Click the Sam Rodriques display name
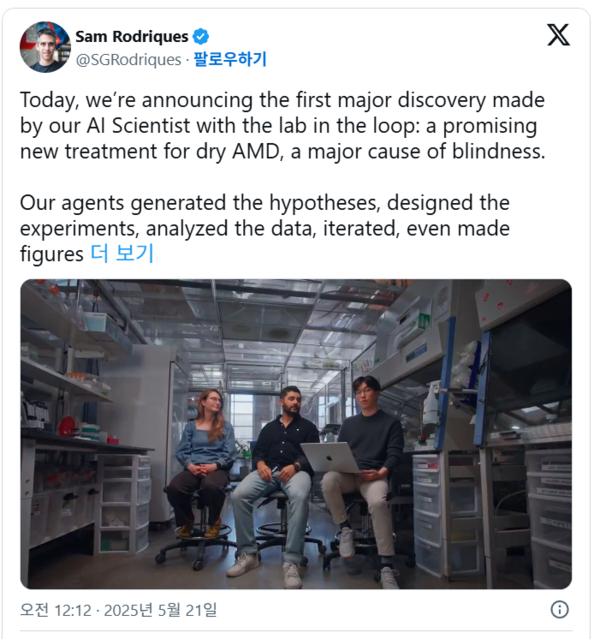 131,37
